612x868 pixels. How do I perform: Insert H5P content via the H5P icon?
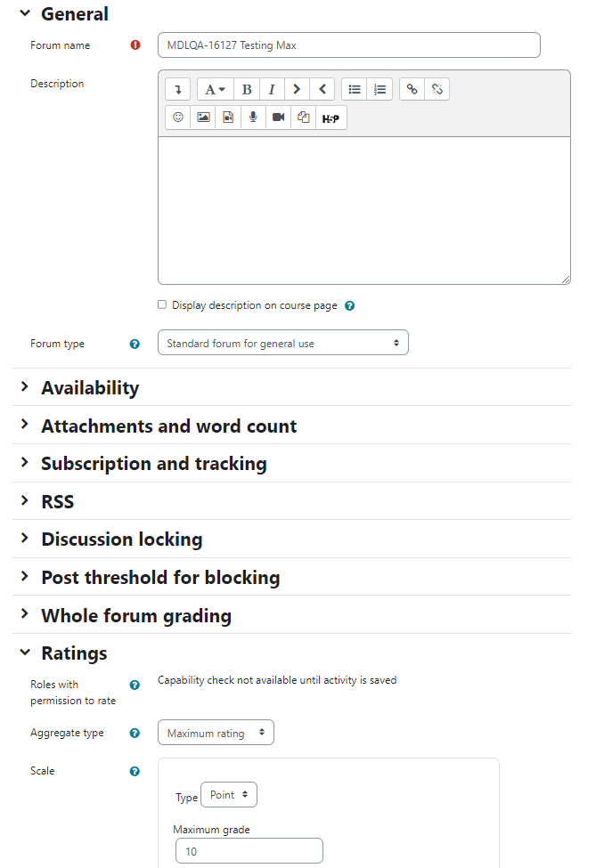[330, 118]
